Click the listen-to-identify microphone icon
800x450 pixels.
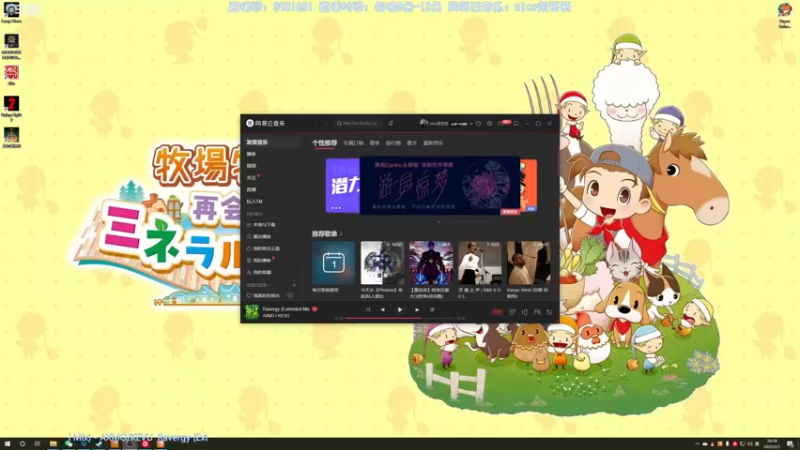(391, 123)
